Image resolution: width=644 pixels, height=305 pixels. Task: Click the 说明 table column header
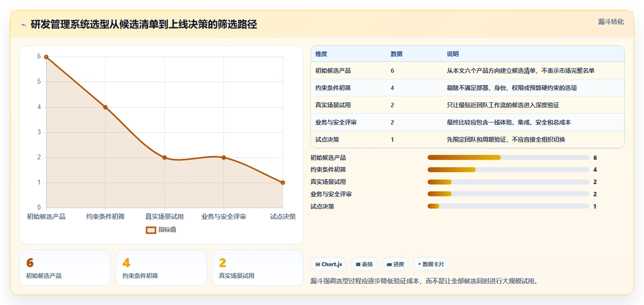(x=453, y=54)
